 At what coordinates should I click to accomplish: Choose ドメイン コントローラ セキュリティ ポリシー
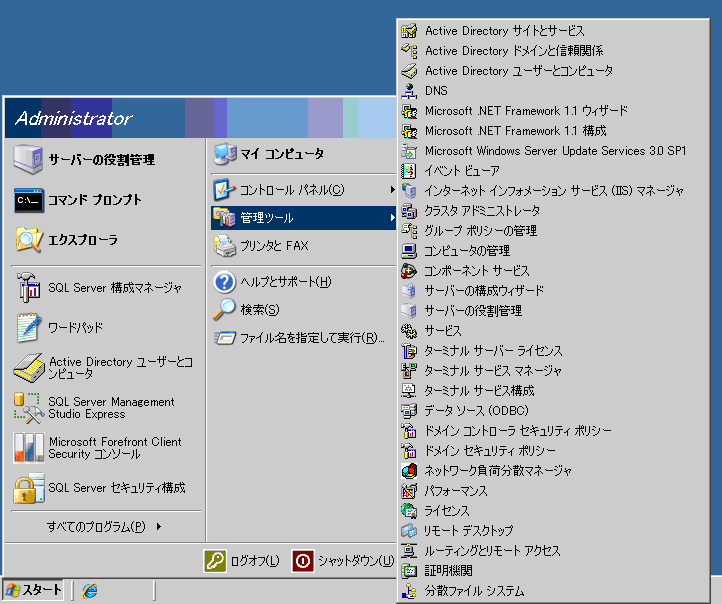[x=553, y=431]
